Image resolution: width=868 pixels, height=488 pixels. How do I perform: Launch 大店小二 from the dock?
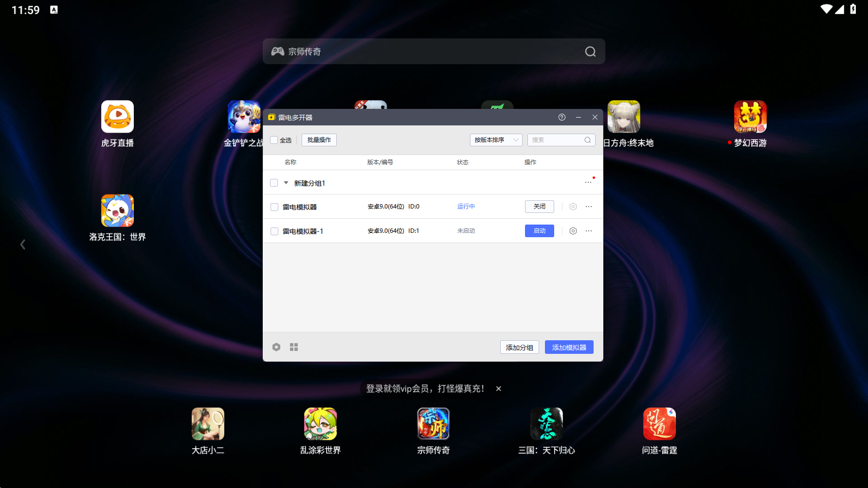[208, 424]
